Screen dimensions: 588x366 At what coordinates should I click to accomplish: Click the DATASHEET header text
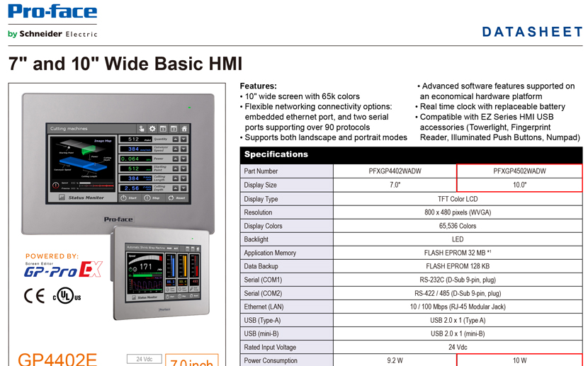[x=532, y=32]
